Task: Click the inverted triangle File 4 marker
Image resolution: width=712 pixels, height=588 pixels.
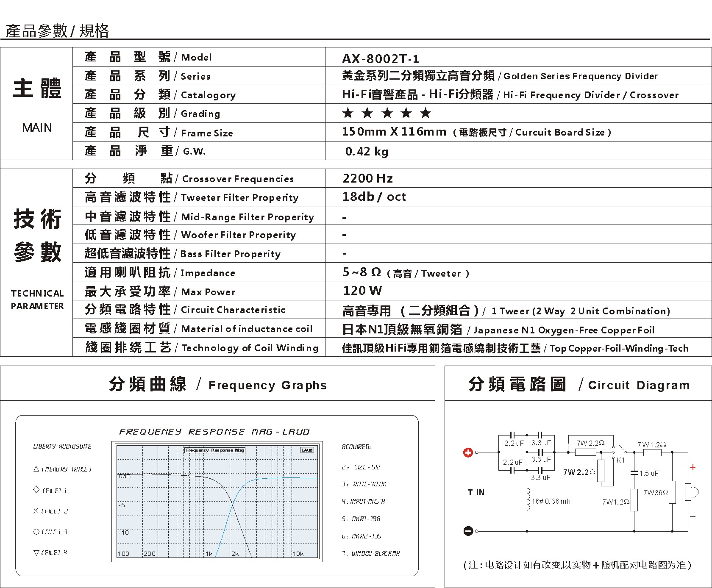Action: (36, 552)
